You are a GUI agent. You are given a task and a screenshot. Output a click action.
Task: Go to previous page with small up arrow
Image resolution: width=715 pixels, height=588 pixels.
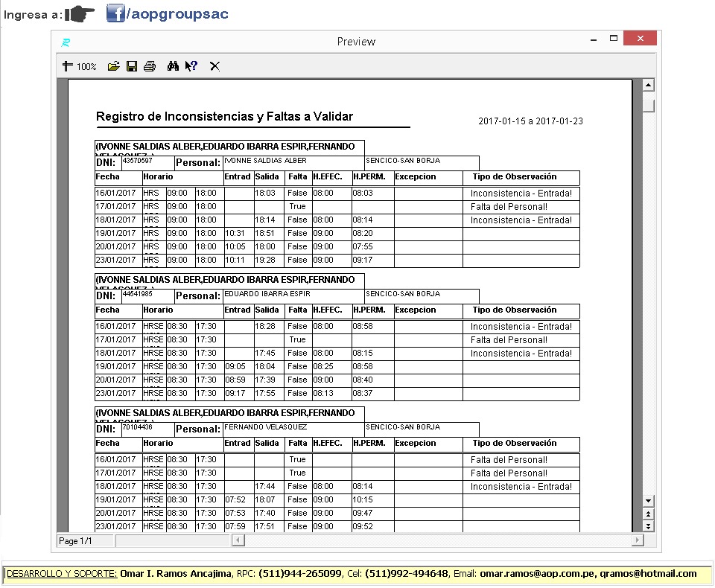649,514
